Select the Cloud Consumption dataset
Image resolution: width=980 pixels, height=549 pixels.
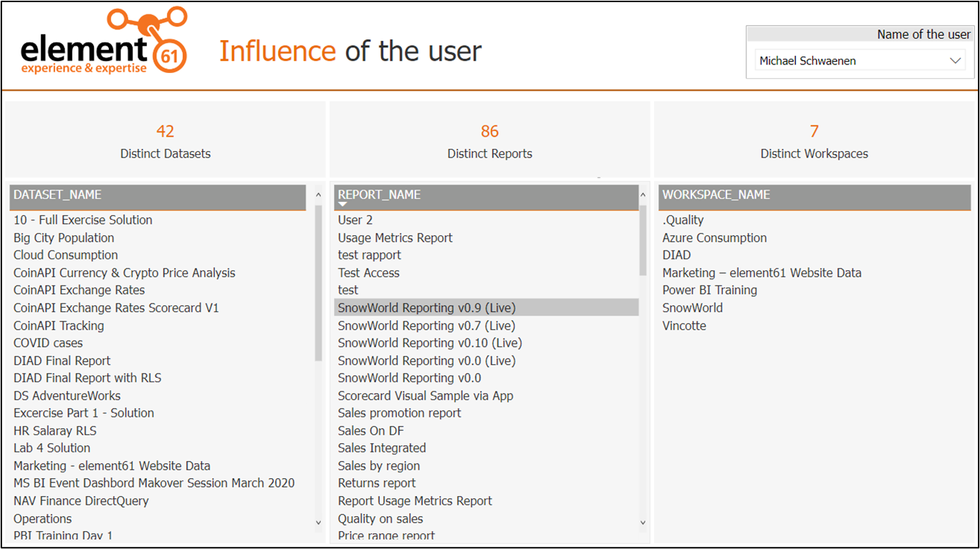(x=65, y=255)
